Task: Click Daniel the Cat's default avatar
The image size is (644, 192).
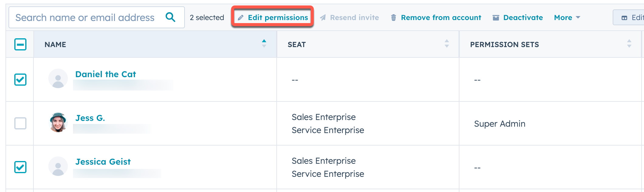Action: [58, 79]
